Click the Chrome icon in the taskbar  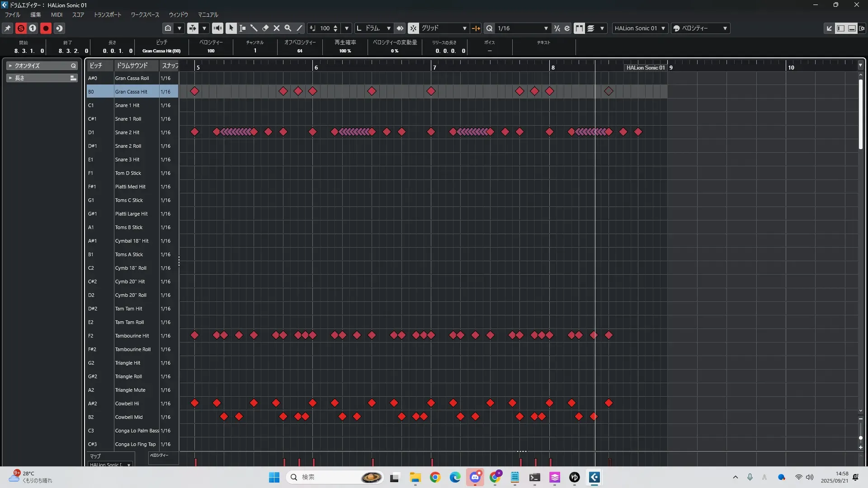coord(435,477)
